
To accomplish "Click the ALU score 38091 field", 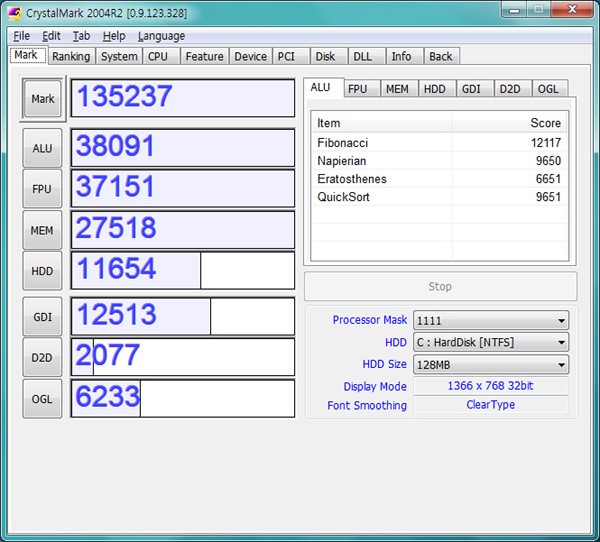I will coord(183,148).
